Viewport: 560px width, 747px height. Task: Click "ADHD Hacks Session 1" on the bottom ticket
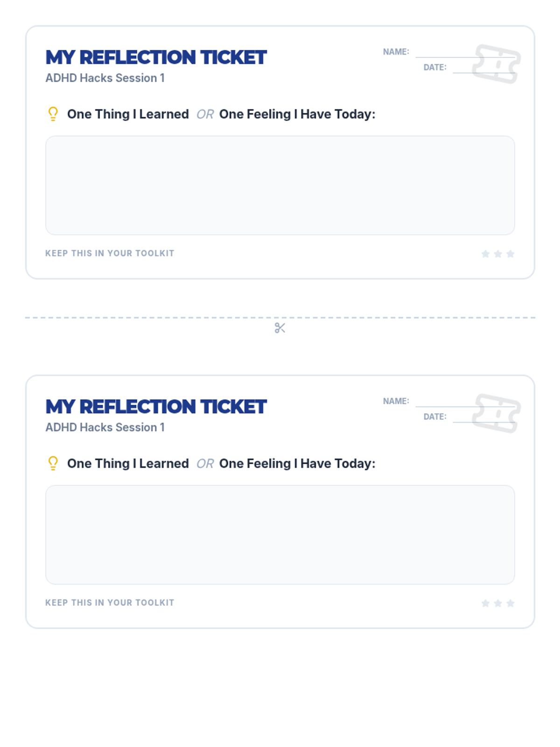pyautogui.click(x=105, y=427)
